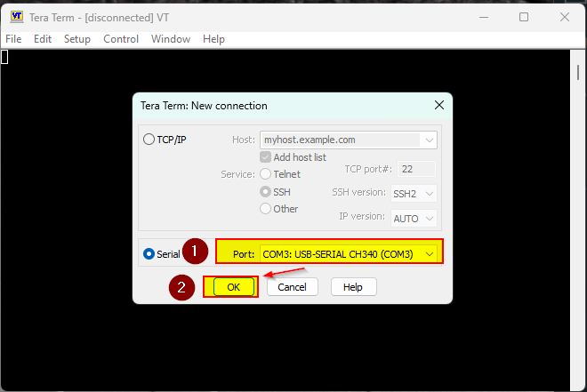587x392 pixels.
Task: Choose the Other service option
Action: pos(265,209)
